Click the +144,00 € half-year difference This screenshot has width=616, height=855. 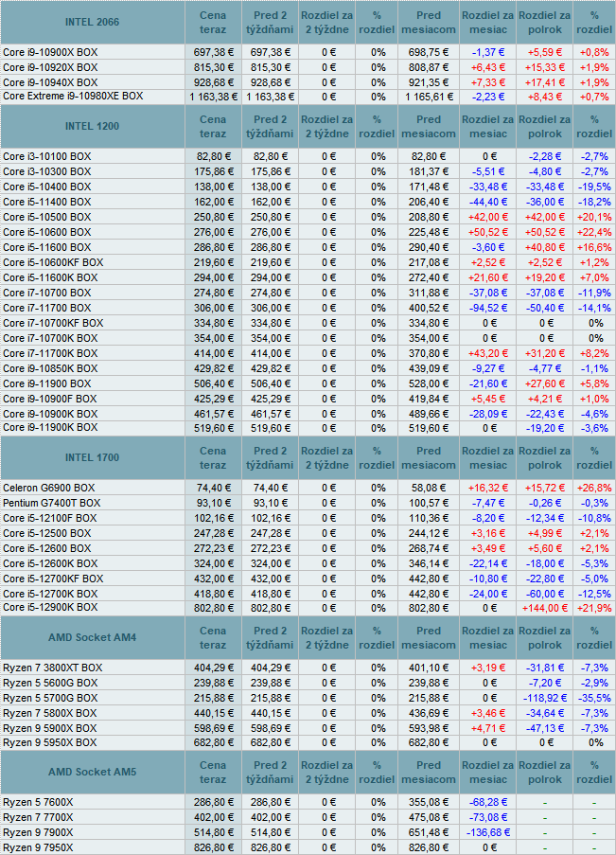pyautogui.click(x=545, y=608)
